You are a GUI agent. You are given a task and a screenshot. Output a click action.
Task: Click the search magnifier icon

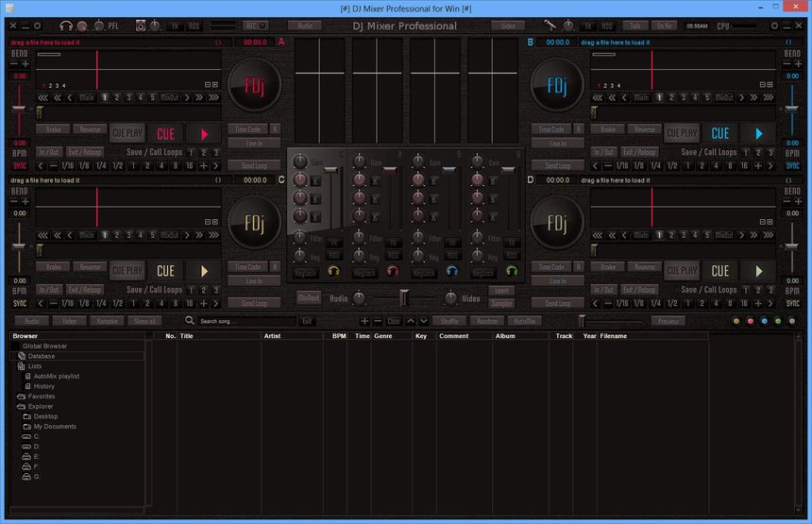point(190,320)
